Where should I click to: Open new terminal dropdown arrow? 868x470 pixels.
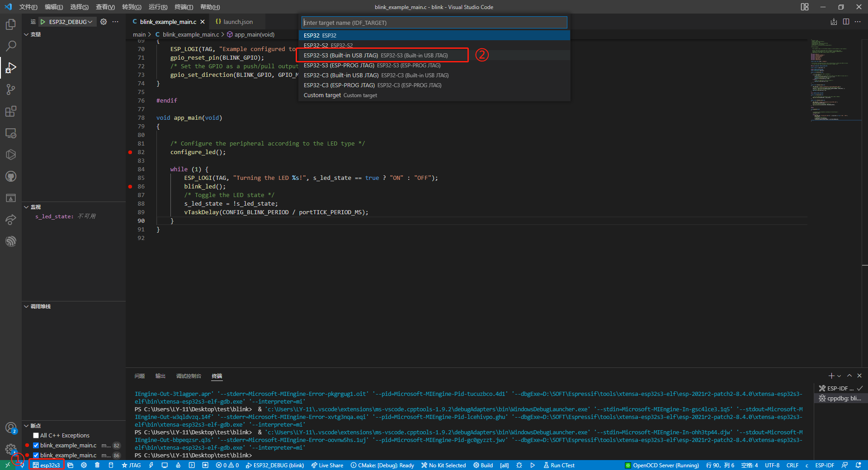(x=839, y=376)
